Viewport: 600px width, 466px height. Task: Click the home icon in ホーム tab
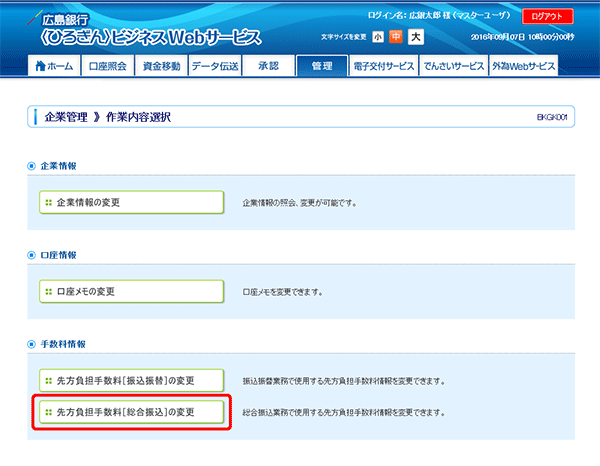tap(40, 66)
